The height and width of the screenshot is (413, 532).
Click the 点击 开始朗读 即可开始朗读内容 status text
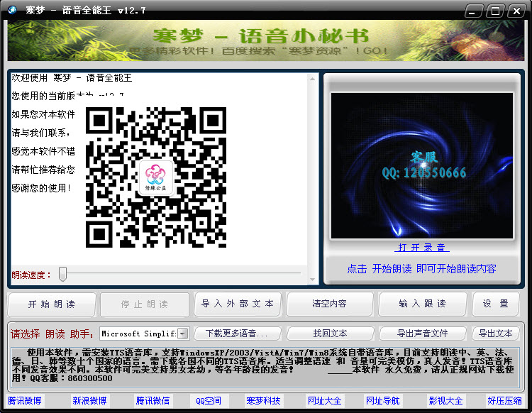tap(422, 269)
